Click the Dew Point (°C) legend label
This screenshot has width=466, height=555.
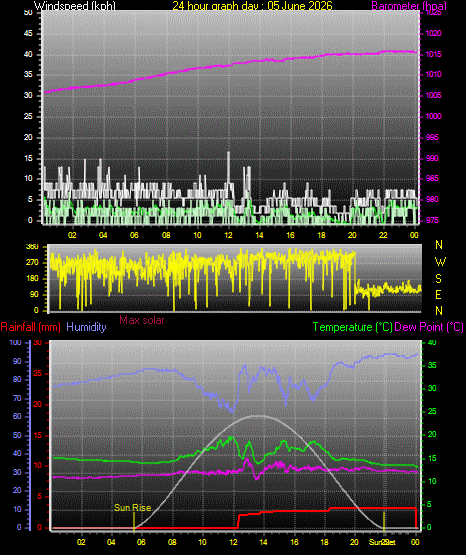click(x=429, y=327)
